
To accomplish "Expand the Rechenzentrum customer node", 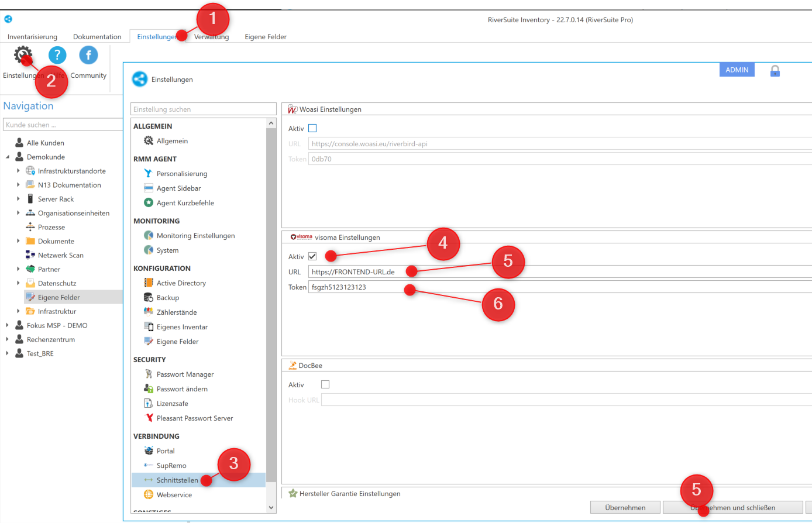I will point(8,339).
